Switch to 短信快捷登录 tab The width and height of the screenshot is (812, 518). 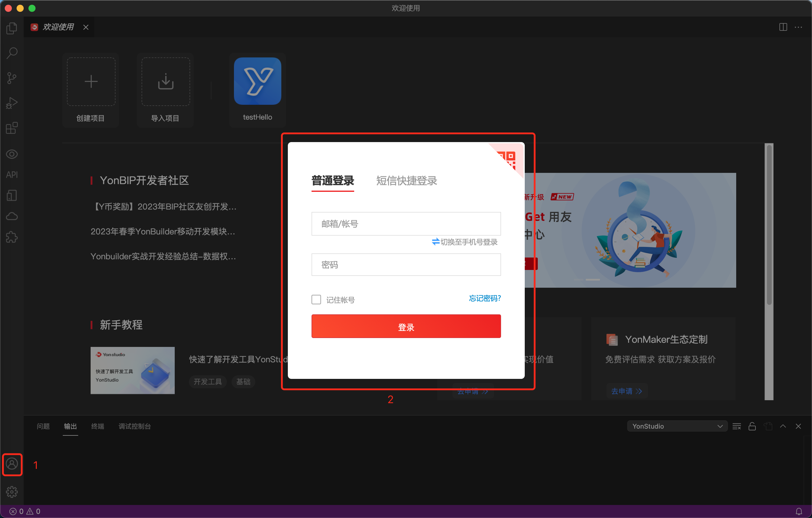[x=406, y=181]
